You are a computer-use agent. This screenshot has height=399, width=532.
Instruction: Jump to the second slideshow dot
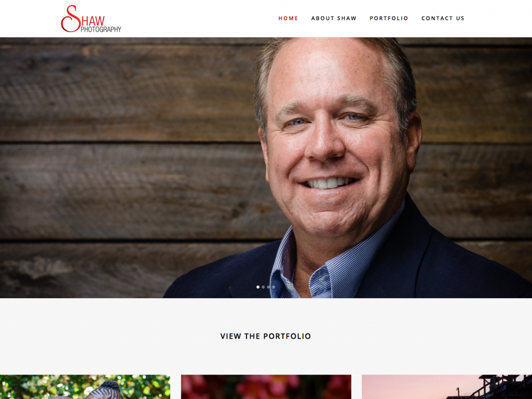coord(263,287)
